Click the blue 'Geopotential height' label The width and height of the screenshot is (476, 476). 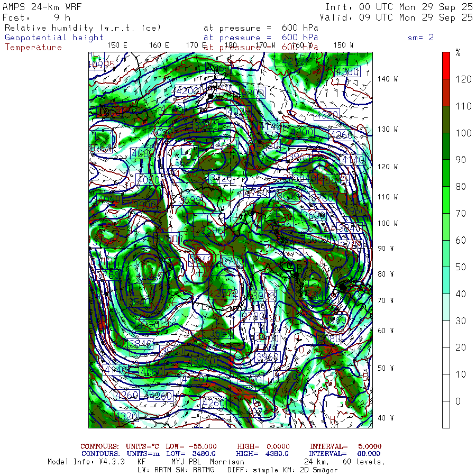(x=54, y=38)
